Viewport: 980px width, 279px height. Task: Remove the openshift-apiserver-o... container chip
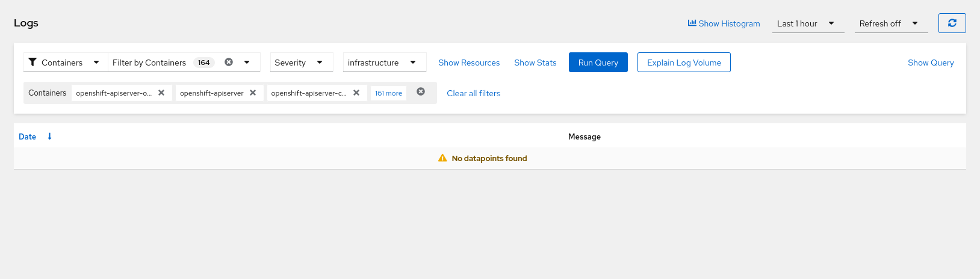[161, 93]
